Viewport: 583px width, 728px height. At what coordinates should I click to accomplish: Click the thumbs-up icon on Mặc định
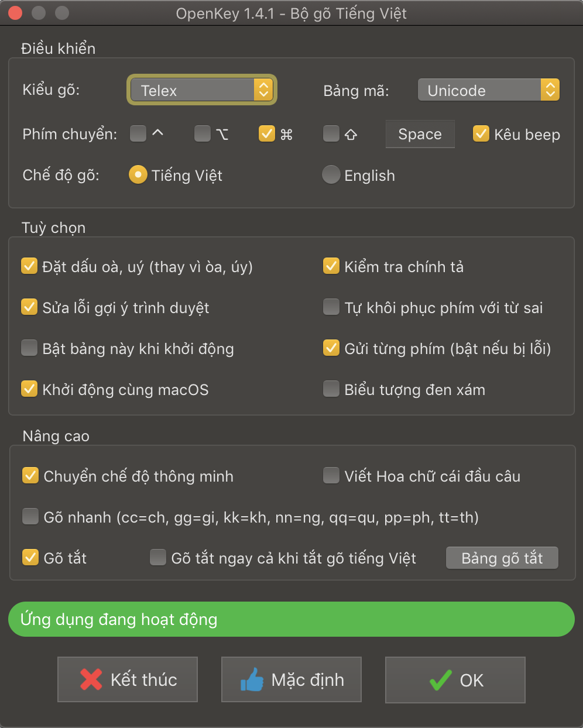pos(253,679)
